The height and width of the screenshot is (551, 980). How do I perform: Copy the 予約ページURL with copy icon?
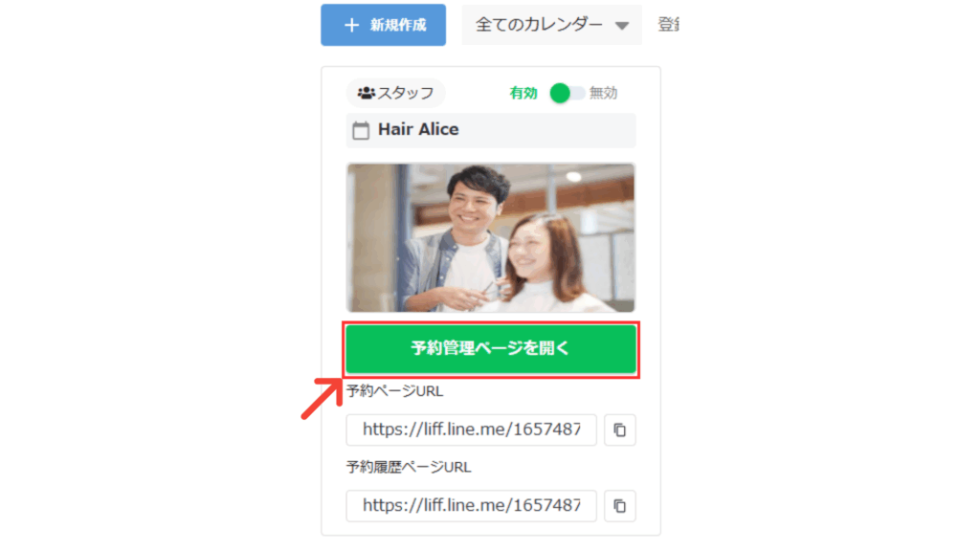[x=619, y=430]
